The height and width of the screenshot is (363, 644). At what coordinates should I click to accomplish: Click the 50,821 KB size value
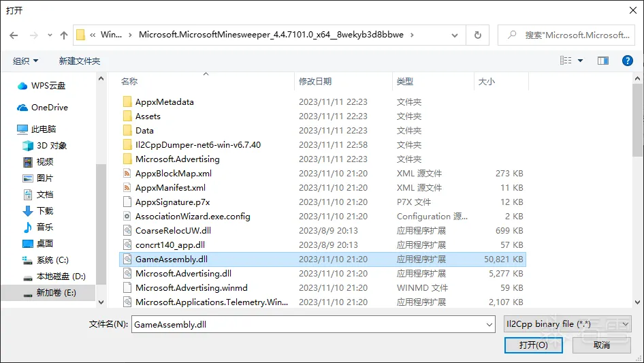point(504,259)
